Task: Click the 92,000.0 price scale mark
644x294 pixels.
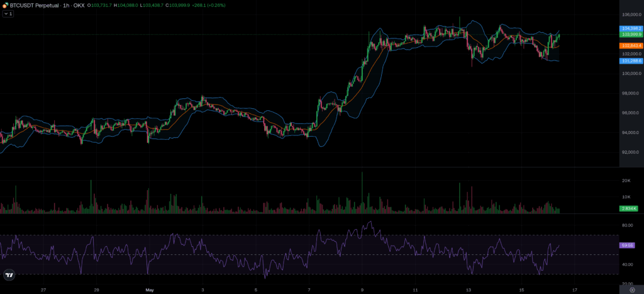Action: click(630, 152)
